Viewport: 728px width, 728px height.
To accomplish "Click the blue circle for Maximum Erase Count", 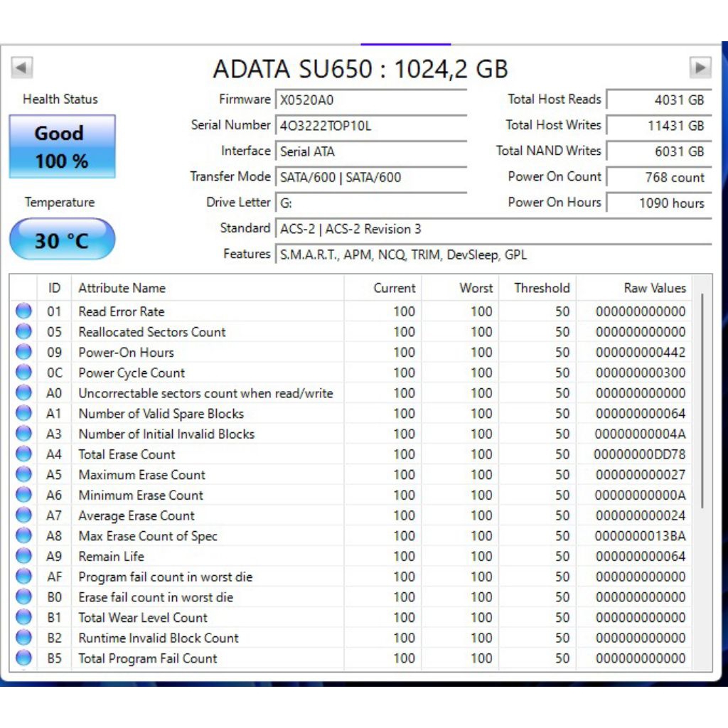I will pos(23,475).
